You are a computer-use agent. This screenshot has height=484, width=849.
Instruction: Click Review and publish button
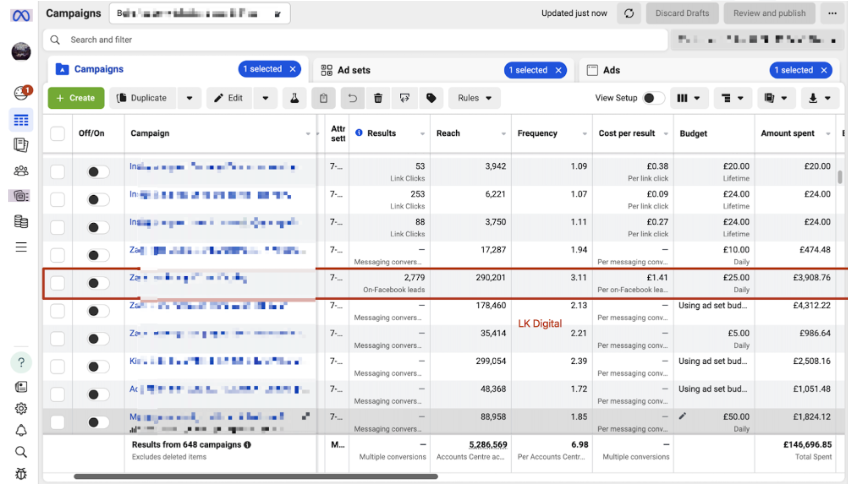pyautogui.click(x=769, y=14)
